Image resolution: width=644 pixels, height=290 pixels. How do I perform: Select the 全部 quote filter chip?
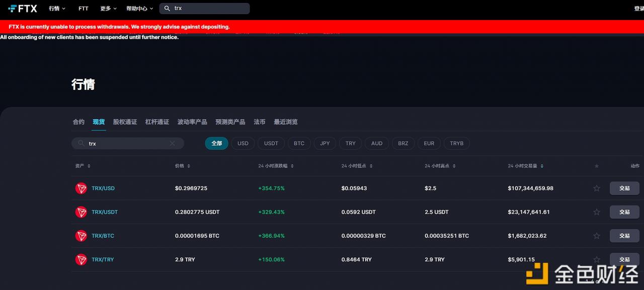pos(216,143)
